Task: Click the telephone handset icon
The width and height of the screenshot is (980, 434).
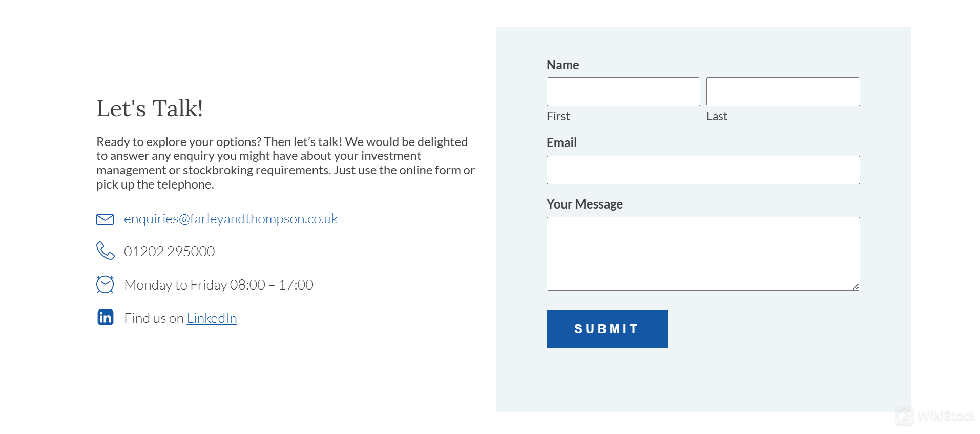Action: [x=105, y=251]
